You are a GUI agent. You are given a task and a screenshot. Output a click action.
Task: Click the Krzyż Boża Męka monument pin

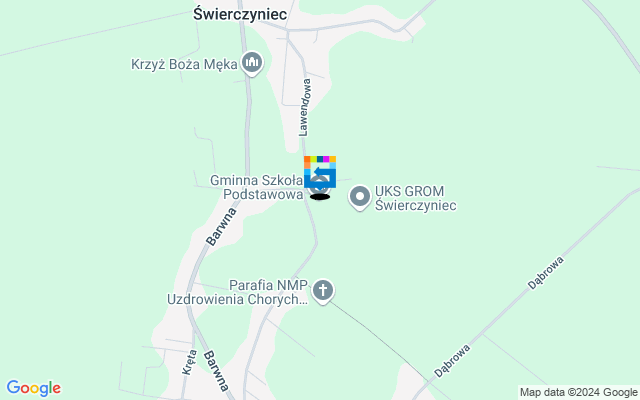[252, 63]
